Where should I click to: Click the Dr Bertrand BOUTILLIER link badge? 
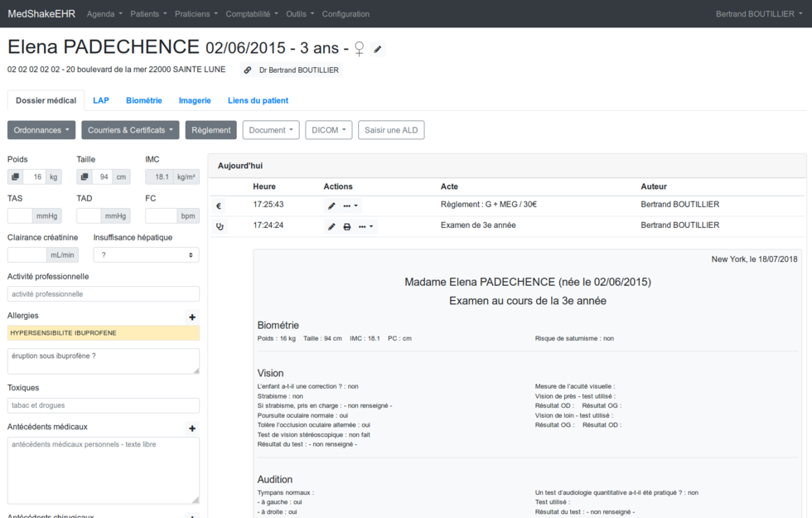click(x=291, y=70)
